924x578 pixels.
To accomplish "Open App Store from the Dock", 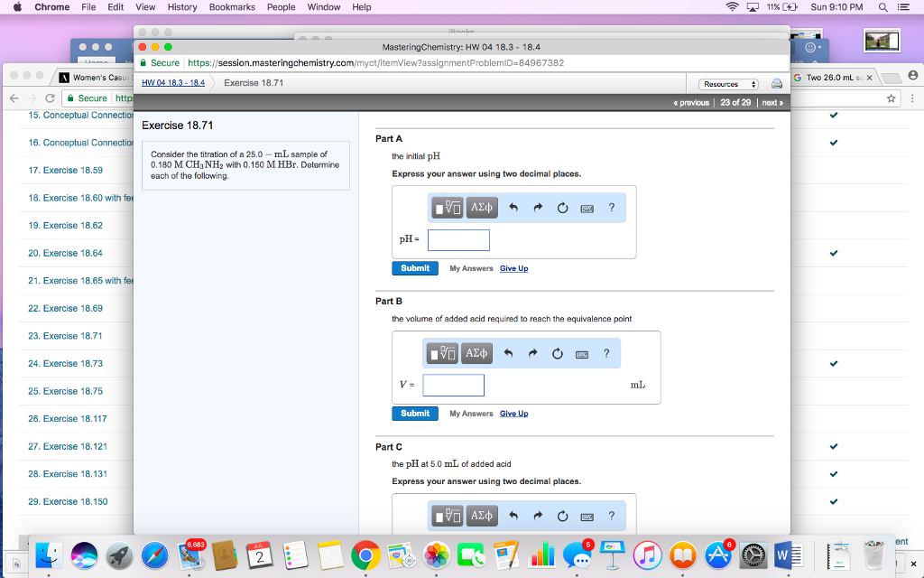I will click(717, 555).
